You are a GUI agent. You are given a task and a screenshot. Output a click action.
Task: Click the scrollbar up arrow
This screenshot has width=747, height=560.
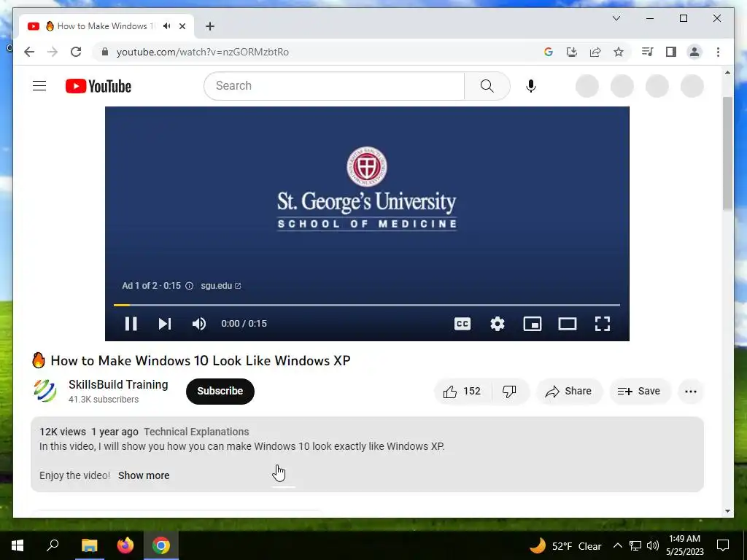(727, 73)
